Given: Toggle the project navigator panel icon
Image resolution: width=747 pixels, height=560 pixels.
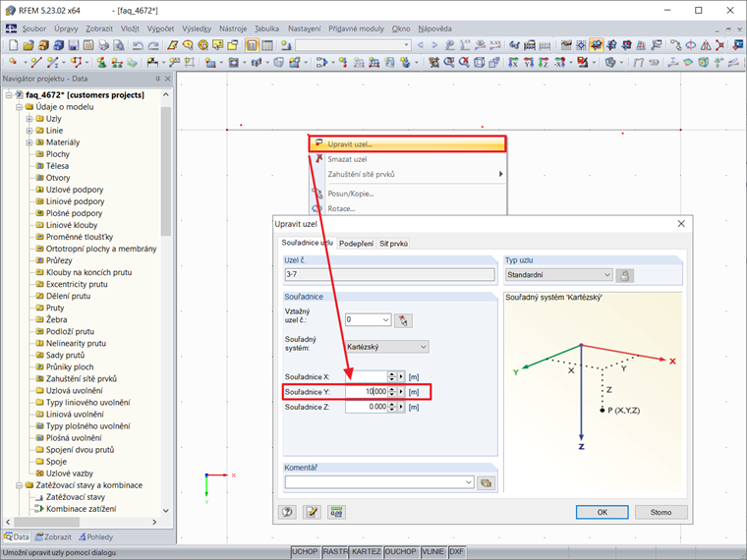Looking at the screenshot, I should (252, 46).
